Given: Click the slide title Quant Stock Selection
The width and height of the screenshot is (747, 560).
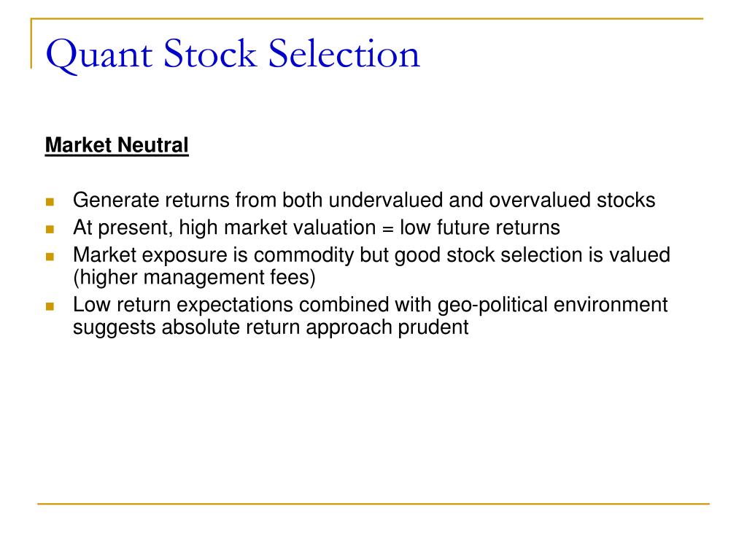Looking at the screenshot, I should click(x=233, y=54).
